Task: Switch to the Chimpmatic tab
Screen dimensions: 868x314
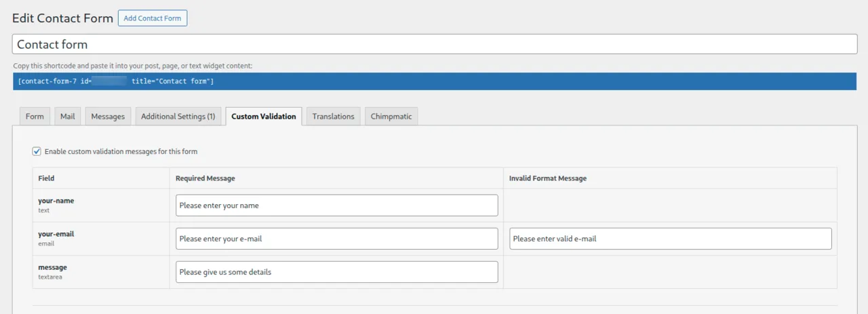Action: [x=392, y=117]
